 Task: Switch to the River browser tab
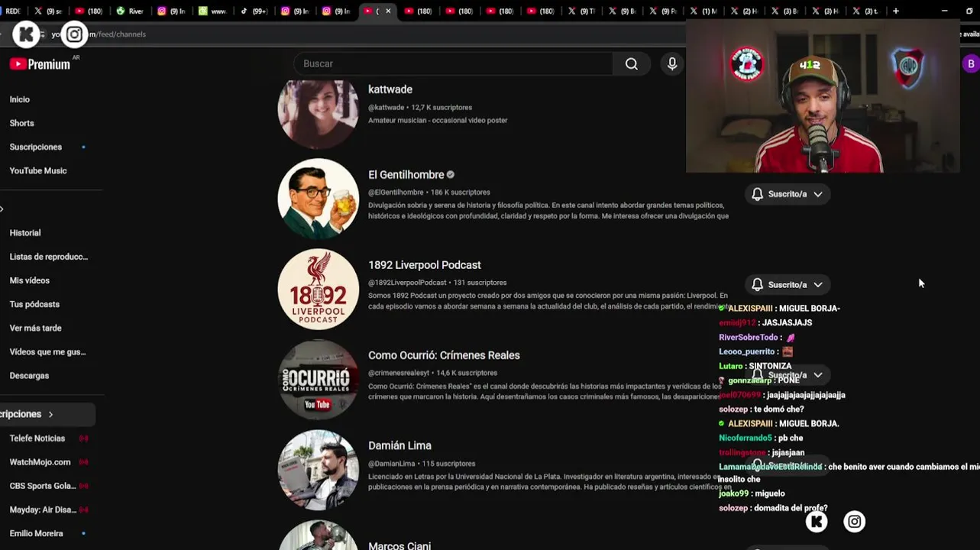[130, 11]
